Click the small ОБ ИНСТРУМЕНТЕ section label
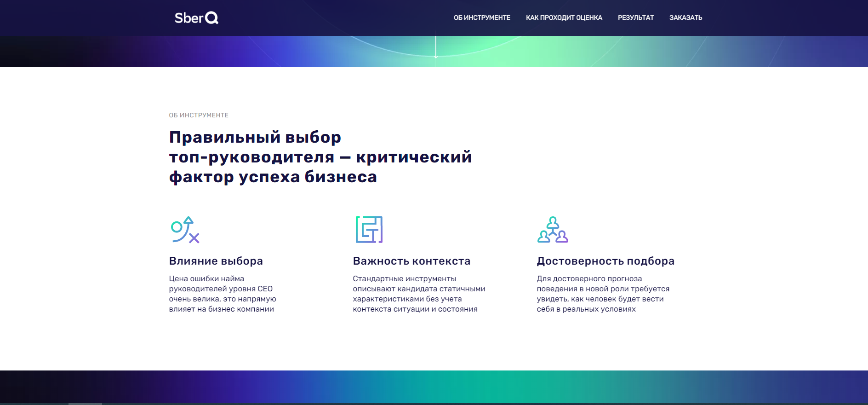 tap(199, 115)
